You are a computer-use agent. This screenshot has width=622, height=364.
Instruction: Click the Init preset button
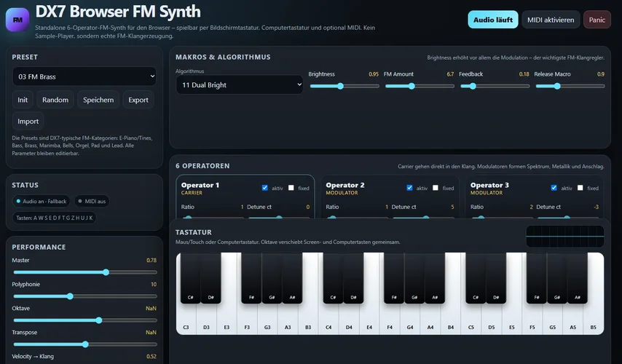pos(23,100)
